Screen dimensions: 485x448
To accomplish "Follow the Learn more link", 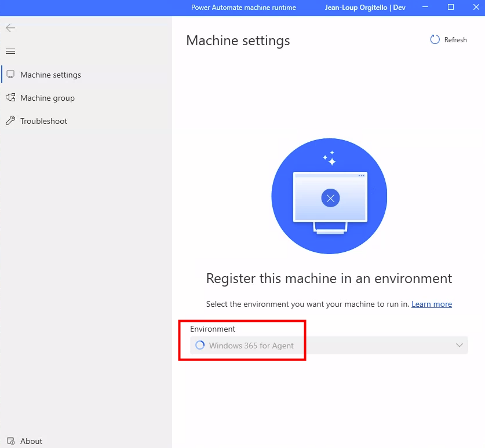I will (431, 304).
